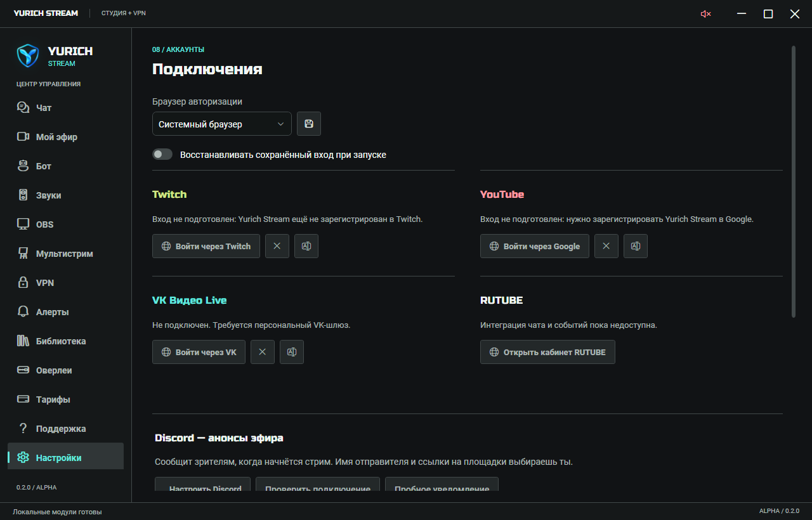This screenshot has height=520, width=812.
Task: Select the robot icon for Бот
Action: [x=23, y=166]
